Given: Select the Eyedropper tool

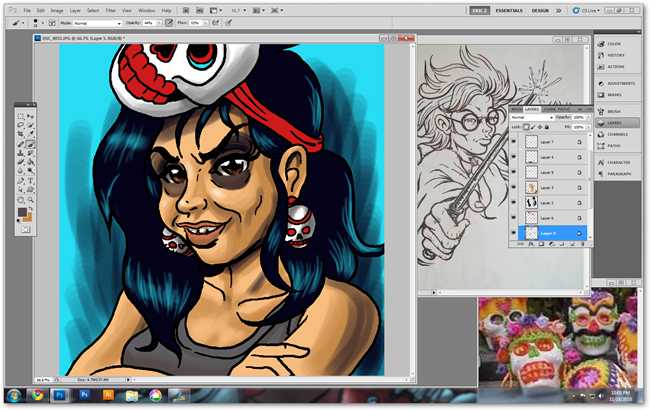Looking at the screenshot, I should click(x=30, y=134).
